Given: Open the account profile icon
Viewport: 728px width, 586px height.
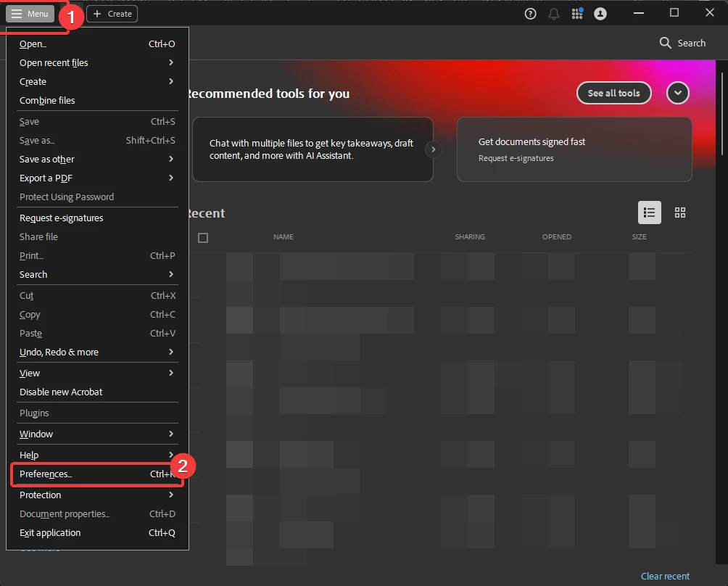Looking at the screenshot, I should click(600, 14).
